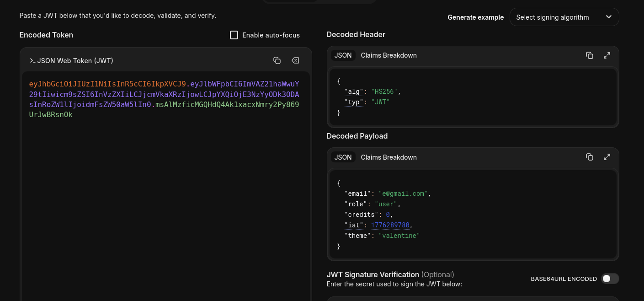Click the "user" role value
The height and width of the screenshot is (301, 644).
386,204
